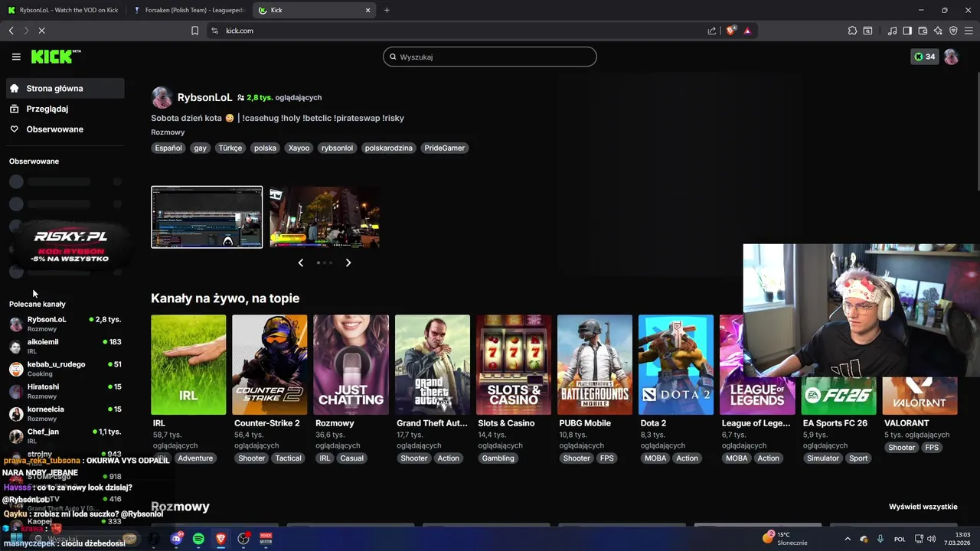
Task: Open Chef_jan recommended channel
Action: (x=65, y=435)
